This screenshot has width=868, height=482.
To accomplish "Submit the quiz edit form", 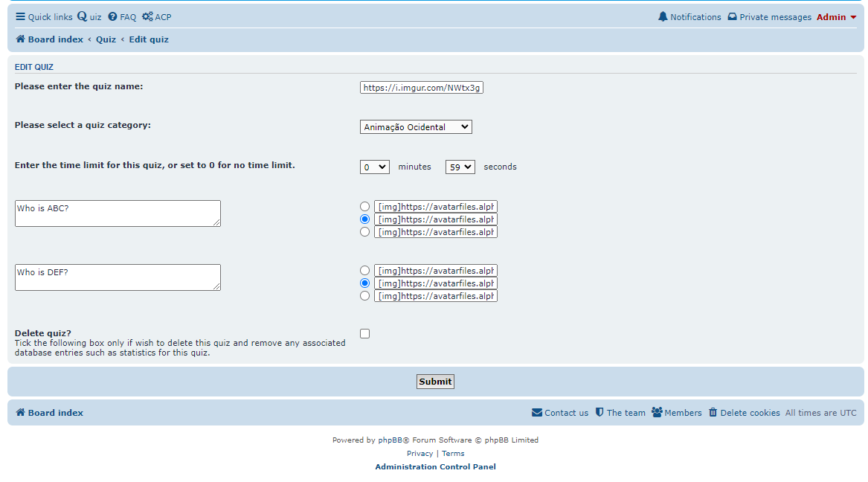I will [435, 382].
